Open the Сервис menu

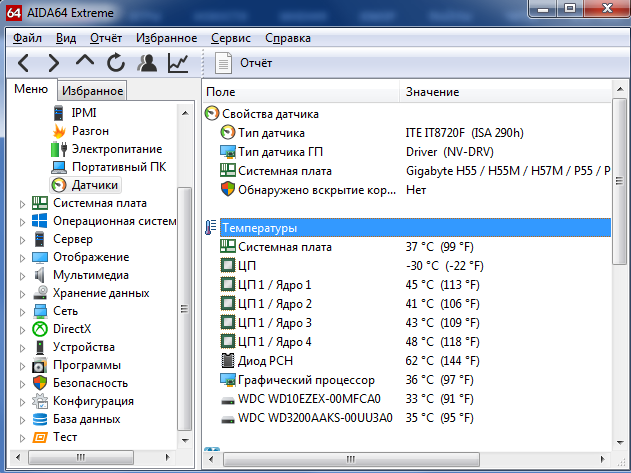[231, 38]
